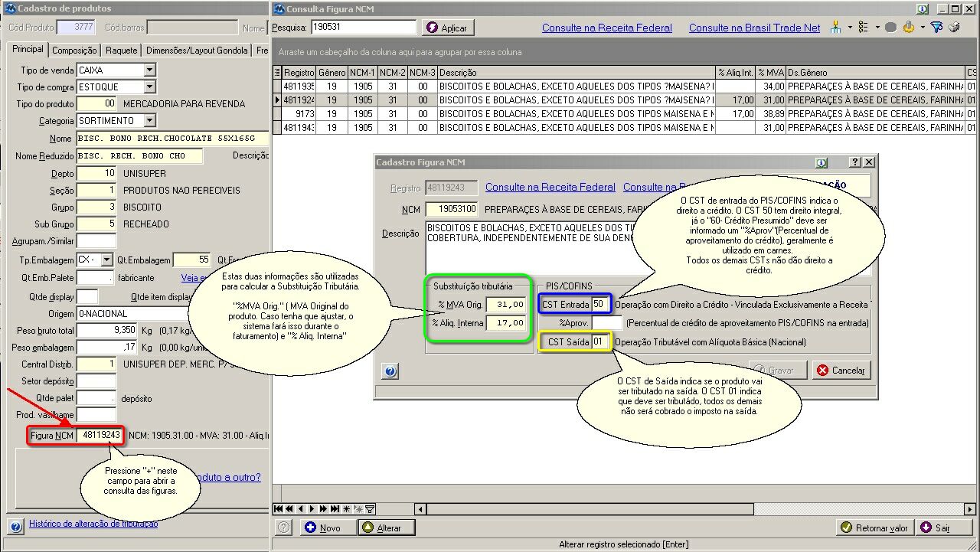
Task: Click the Nome product name field
Action: pyautogui.click(x=173, y=139)
